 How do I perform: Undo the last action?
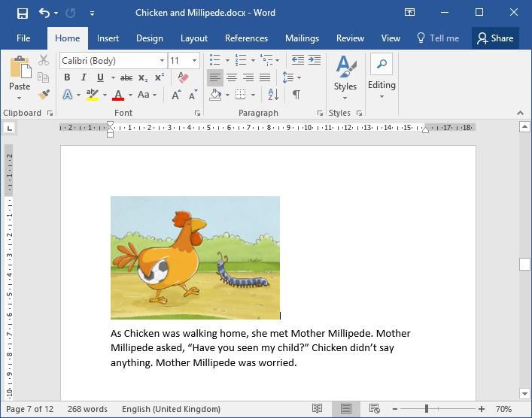coord(44,13)
